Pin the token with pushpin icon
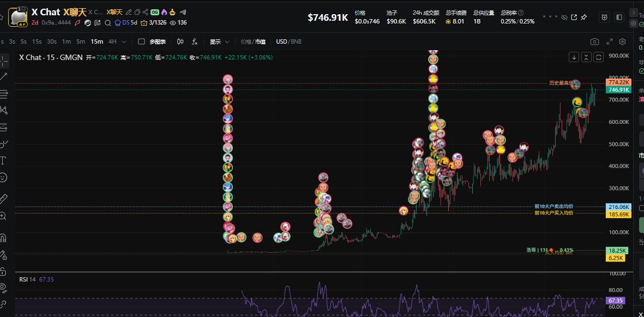The width and height of the screenshot is (644, 317). pos(583,17)
